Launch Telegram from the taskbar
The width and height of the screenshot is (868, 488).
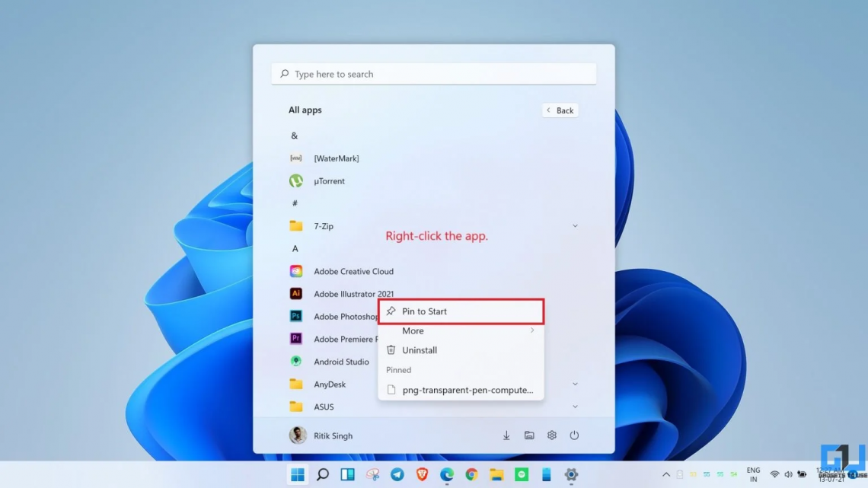pyautogui.click(x=397, y=474)
